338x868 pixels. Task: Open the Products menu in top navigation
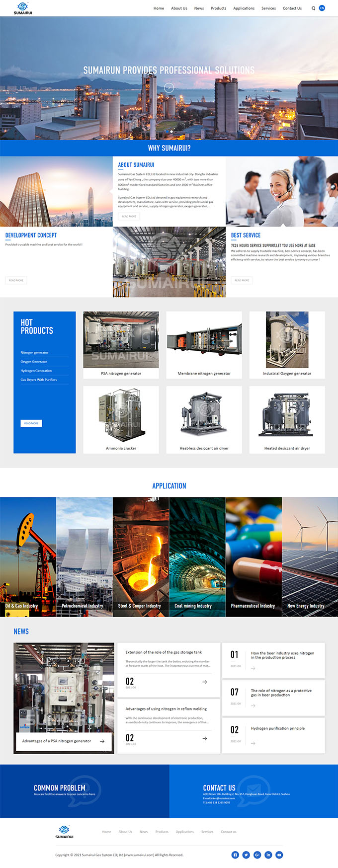[218, 8]
